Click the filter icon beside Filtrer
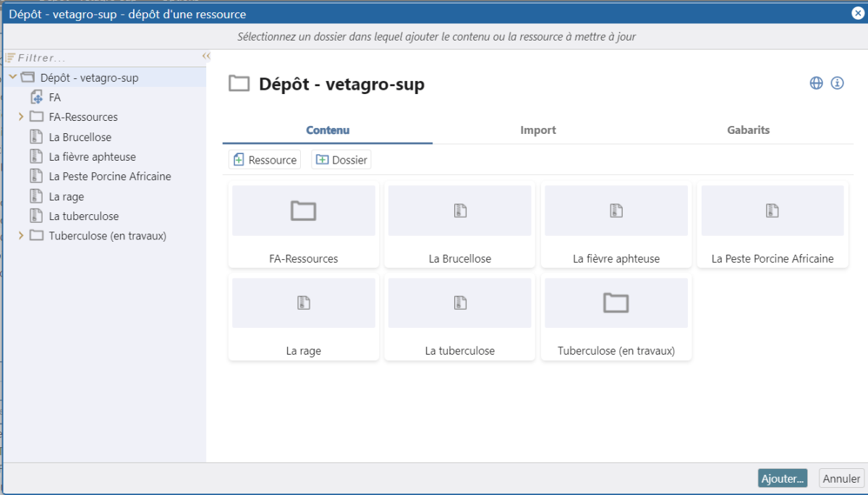 (x=11, y=58)
